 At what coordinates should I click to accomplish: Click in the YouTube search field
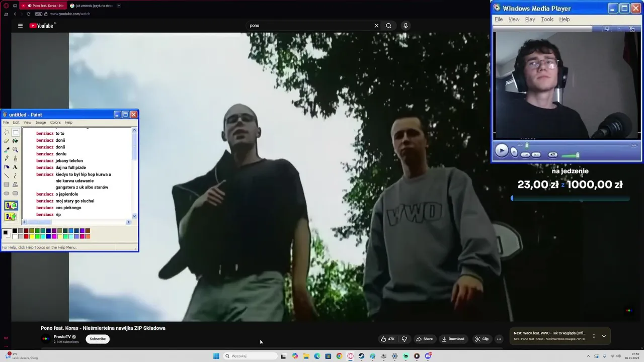(x=309, y=26)
